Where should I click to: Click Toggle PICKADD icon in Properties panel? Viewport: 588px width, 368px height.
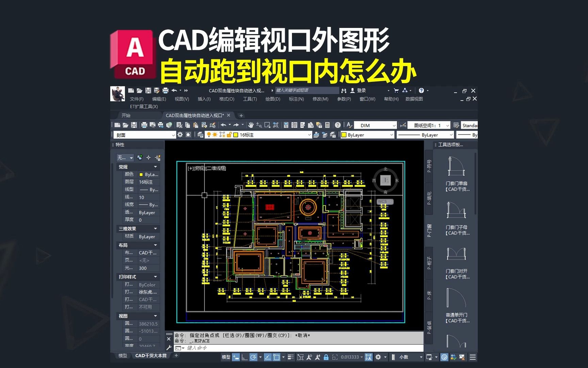[140, 157]
